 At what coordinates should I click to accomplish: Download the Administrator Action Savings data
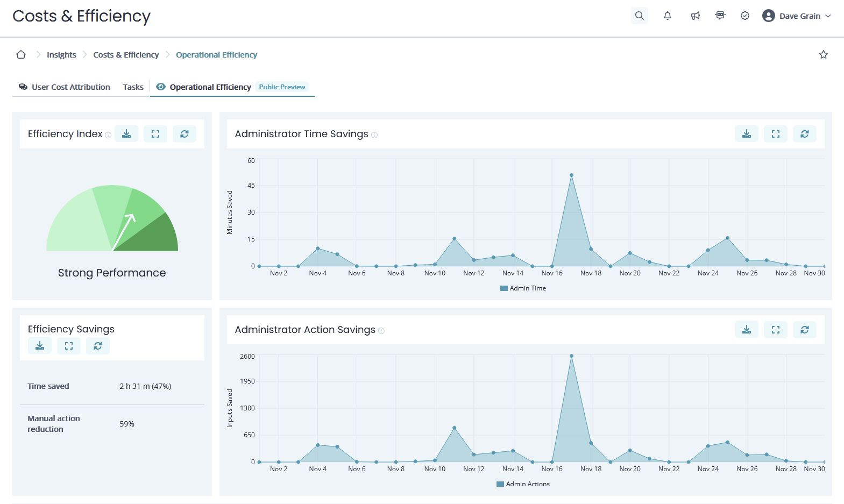746,330
